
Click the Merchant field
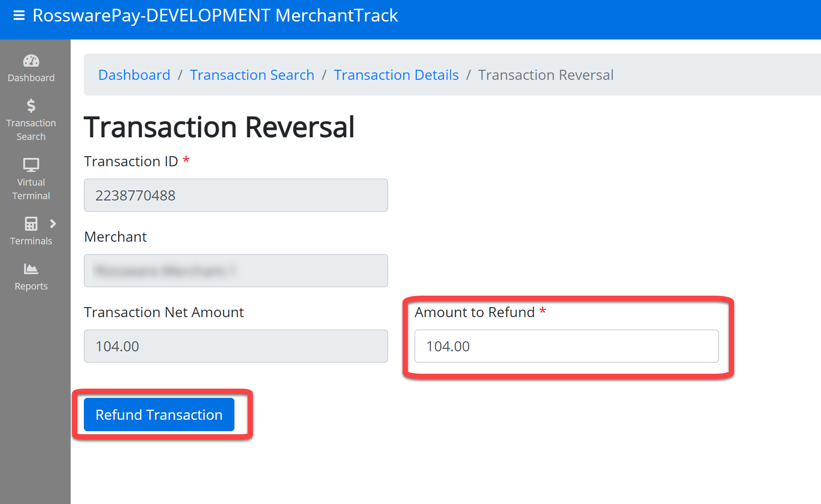[x=236, y=271]
